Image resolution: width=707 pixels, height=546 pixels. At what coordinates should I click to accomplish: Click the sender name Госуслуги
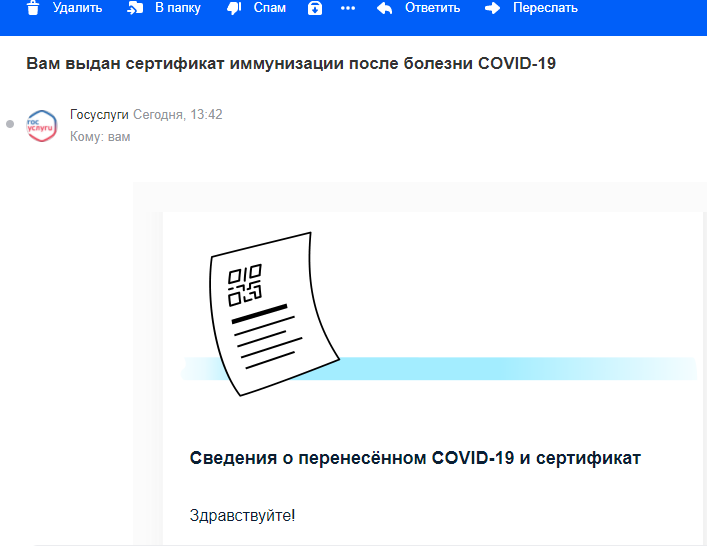click(x=99, y=115)
